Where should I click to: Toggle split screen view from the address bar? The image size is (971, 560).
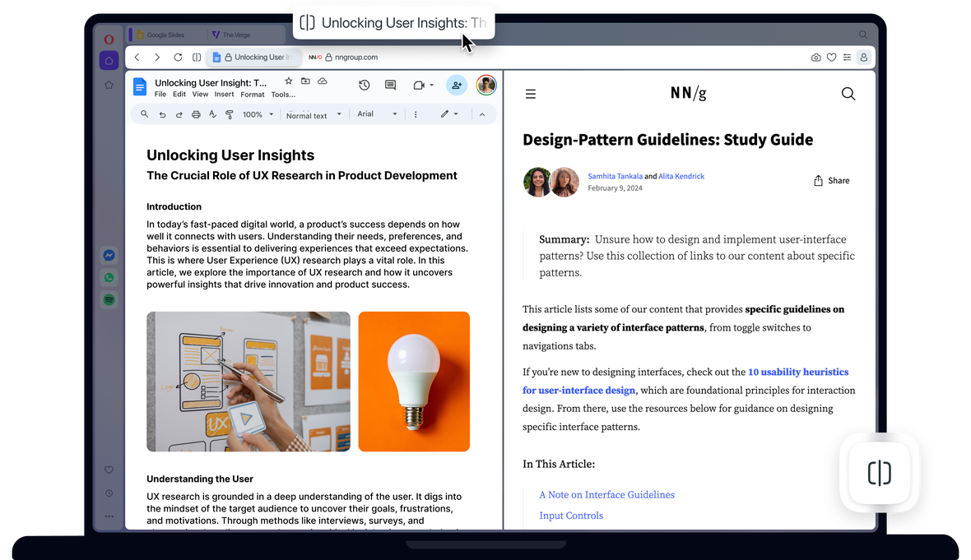point(196,57)
